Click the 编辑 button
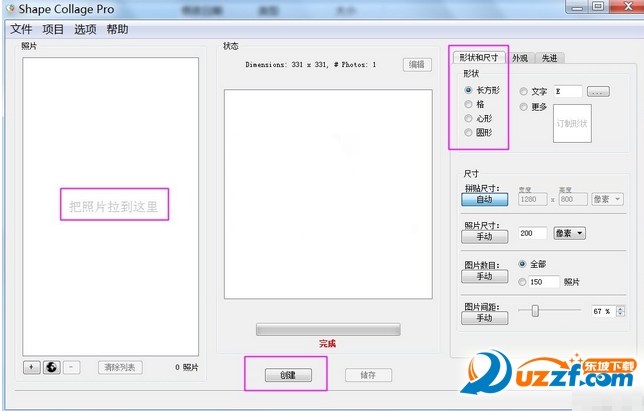The image size is (644, 411). click(417, 64)
